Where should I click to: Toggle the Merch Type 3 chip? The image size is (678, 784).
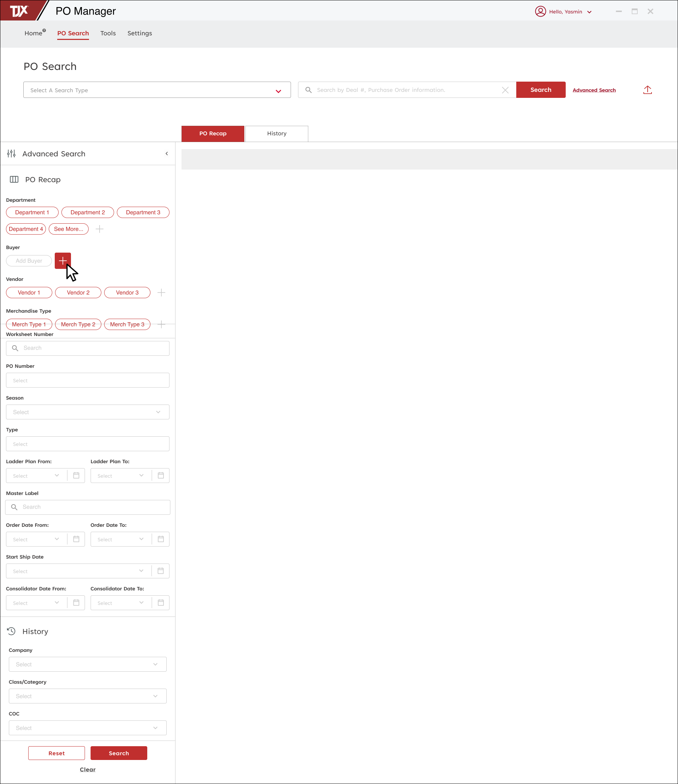tap(127, 324)
